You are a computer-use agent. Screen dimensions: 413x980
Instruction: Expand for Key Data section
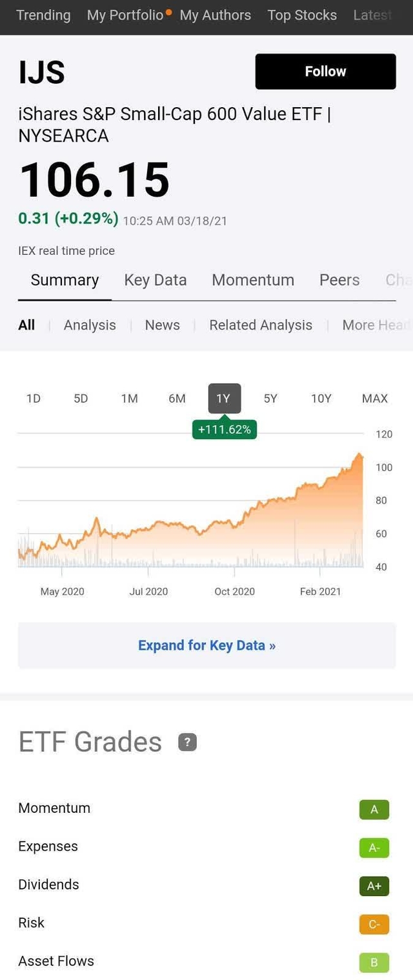coord(206,645)
